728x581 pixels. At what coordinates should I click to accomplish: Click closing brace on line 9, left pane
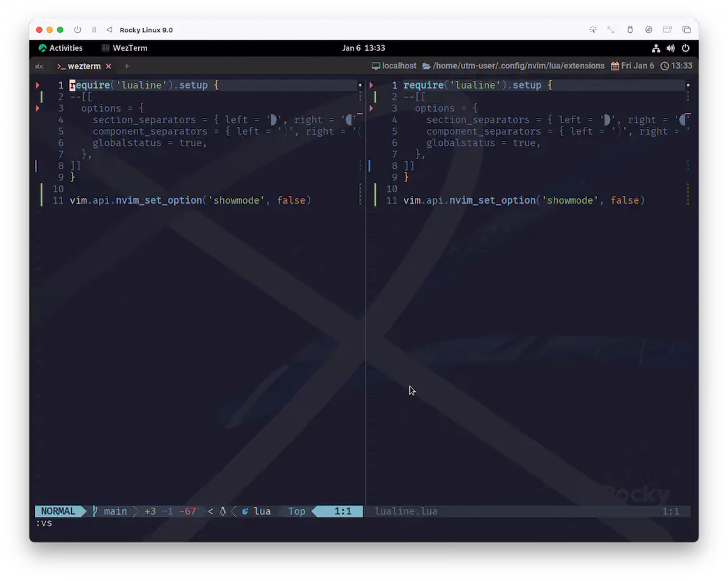73,177
